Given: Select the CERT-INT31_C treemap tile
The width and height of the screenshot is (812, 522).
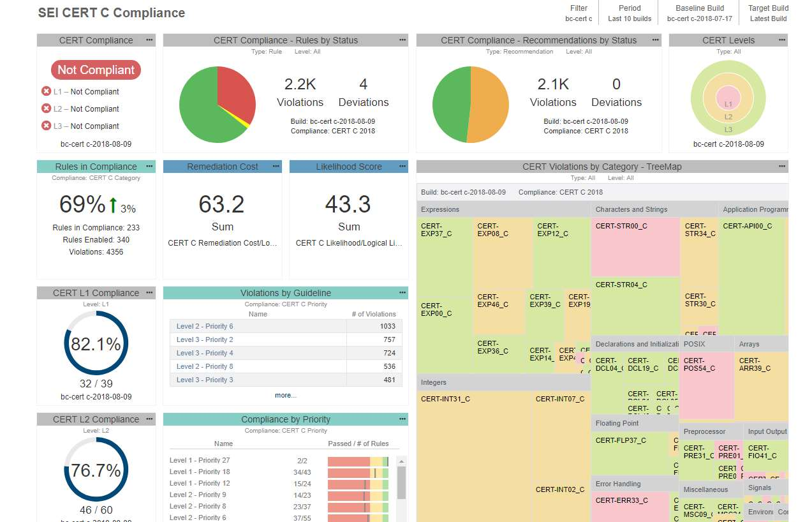Looking at the screenshot, I should (474, 457).
